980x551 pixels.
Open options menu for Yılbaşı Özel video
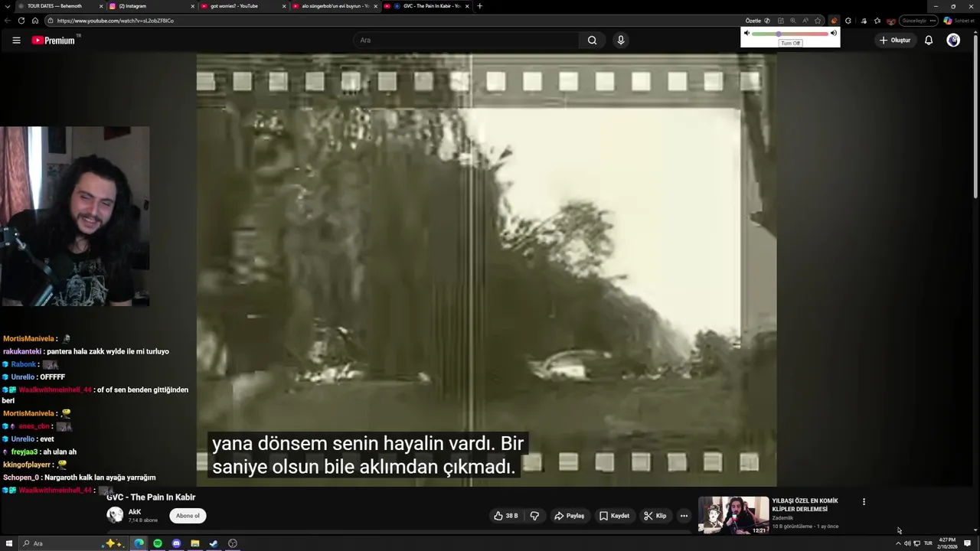[864, 502]
